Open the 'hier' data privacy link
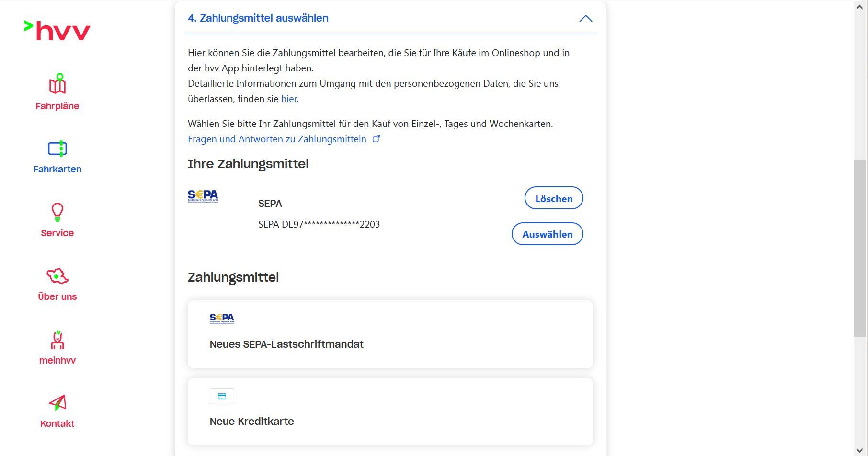This screenshot has width=868, height=456. 289,99
